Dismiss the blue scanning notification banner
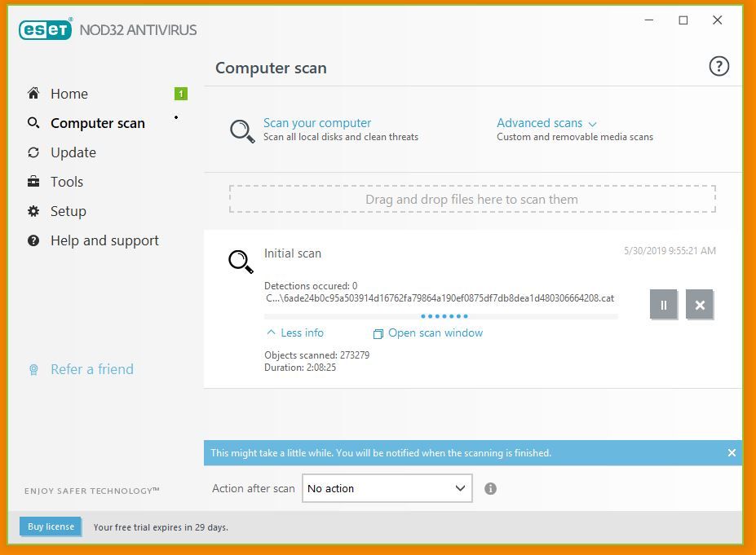 click(x=732, y=453)
